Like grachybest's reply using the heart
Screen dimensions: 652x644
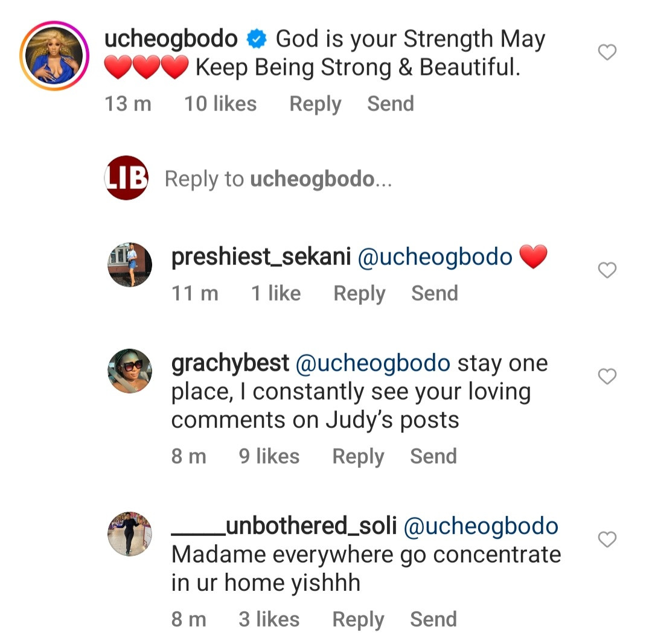[607, 377]
